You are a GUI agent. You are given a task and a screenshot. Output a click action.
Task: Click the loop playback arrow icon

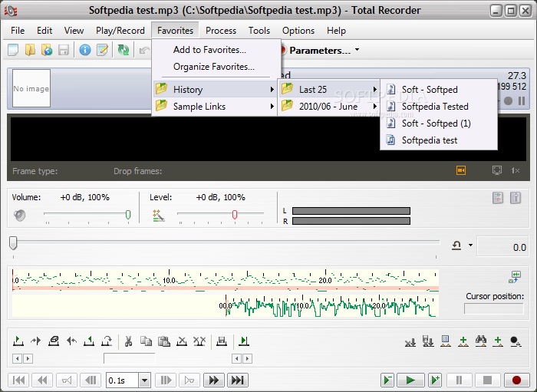click(x=456, y=245)
